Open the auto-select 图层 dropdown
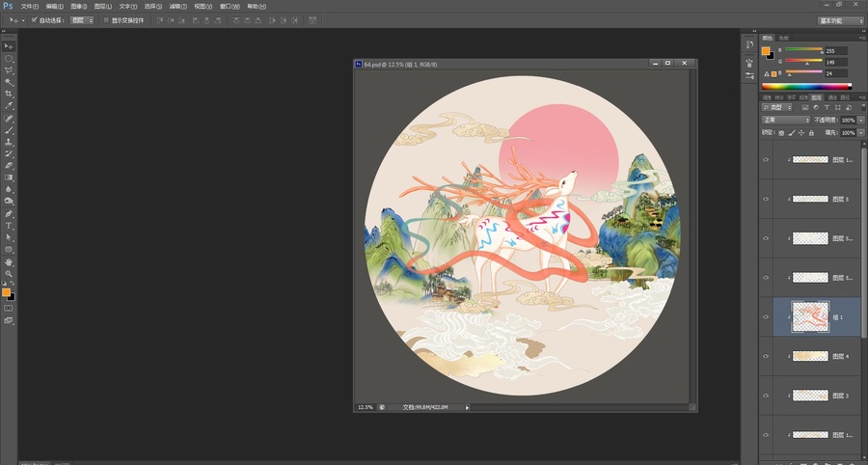 tap(82, 20)
